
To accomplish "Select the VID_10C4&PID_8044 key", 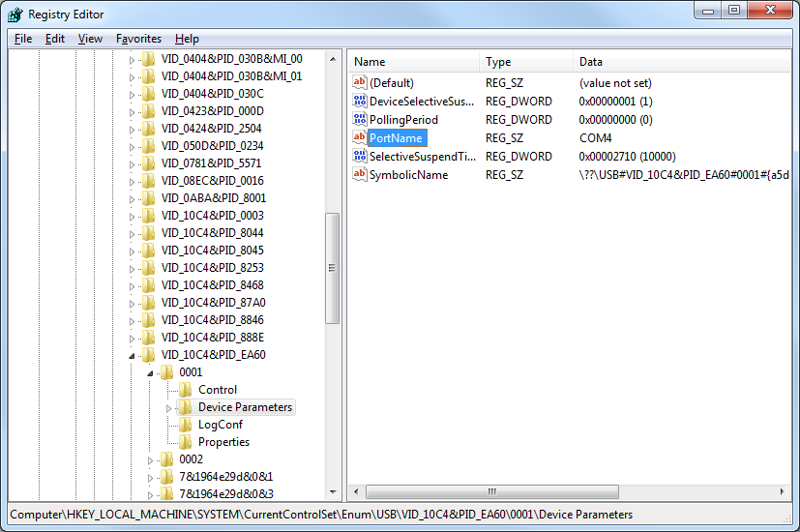I will click(212, 233).
